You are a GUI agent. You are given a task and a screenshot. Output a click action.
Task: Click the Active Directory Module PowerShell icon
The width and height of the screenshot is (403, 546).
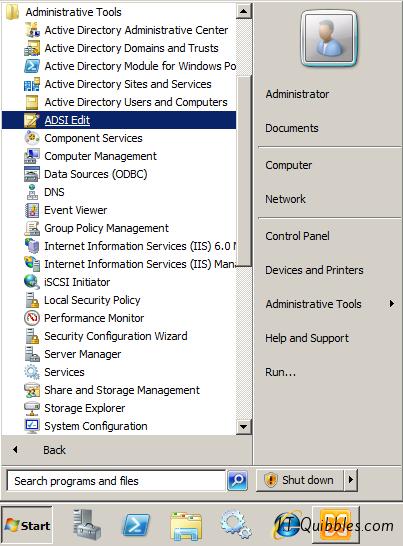(x=32, y=66)
